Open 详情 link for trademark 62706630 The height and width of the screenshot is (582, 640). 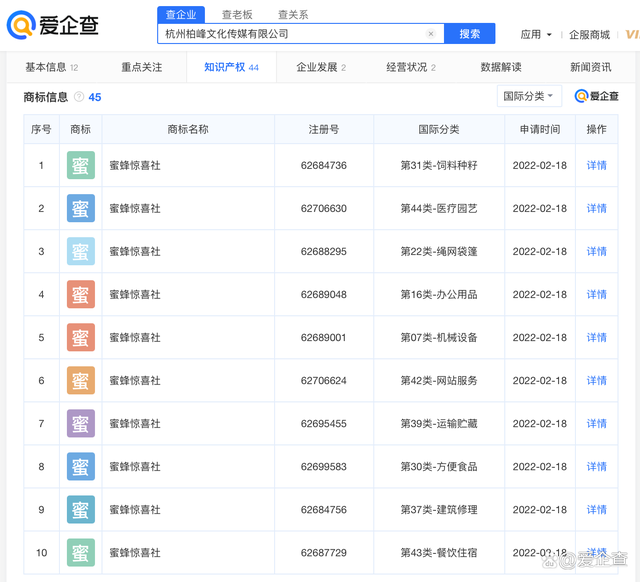(x=596, y=209)
